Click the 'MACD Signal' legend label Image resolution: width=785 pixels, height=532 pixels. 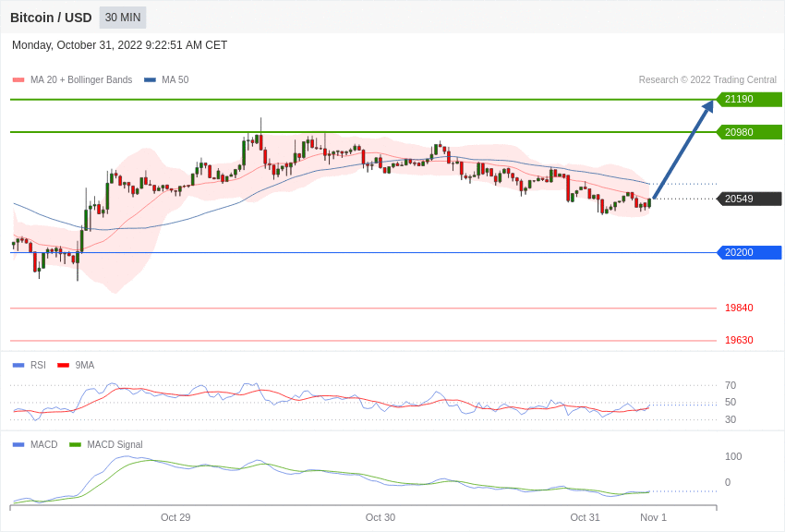(115, 444)
